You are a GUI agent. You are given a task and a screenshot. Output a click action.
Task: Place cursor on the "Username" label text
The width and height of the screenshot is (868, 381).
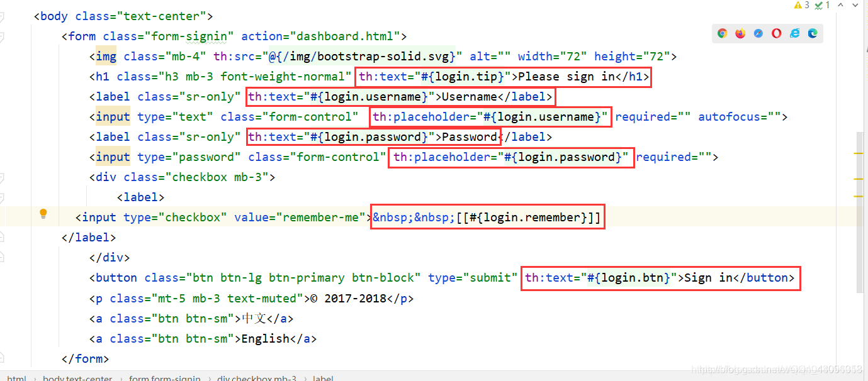click(x=470, y=97)
